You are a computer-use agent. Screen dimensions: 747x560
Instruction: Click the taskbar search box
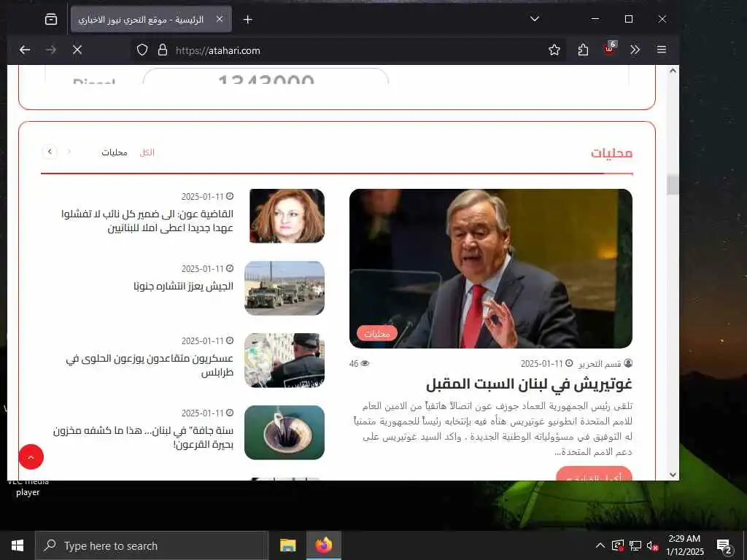click(x=152, y=545)
